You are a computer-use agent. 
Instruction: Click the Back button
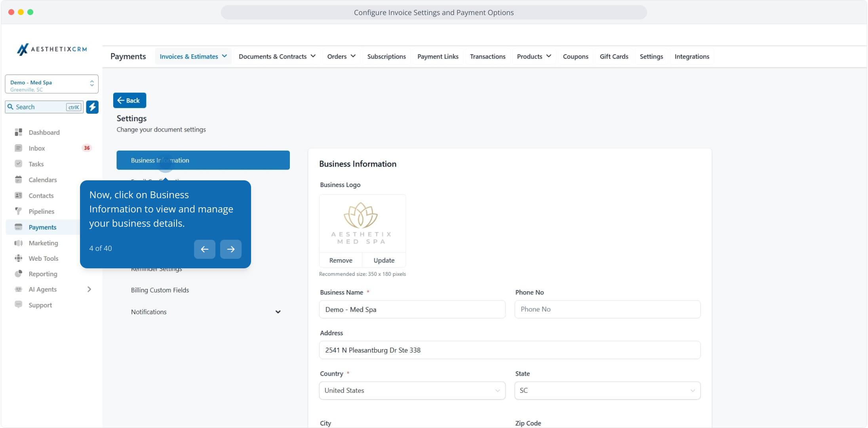(129, 101)
